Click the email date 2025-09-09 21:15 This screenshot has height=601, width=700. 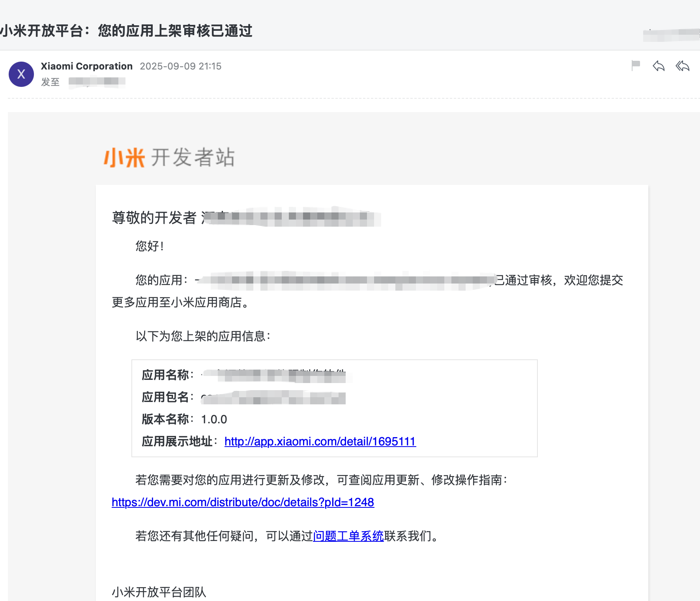pyautogui.click(x=181, y=66)
